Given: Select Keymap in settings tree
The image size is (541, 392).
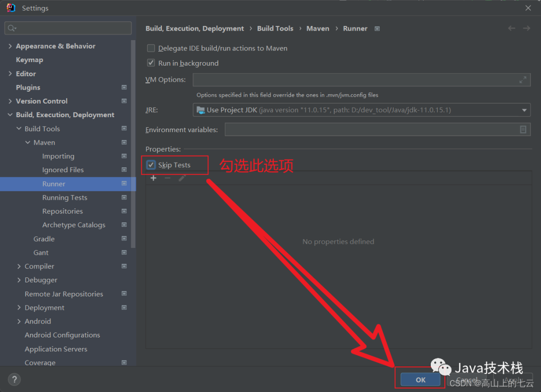Looking at the screenshot, I should pos(30,60).
